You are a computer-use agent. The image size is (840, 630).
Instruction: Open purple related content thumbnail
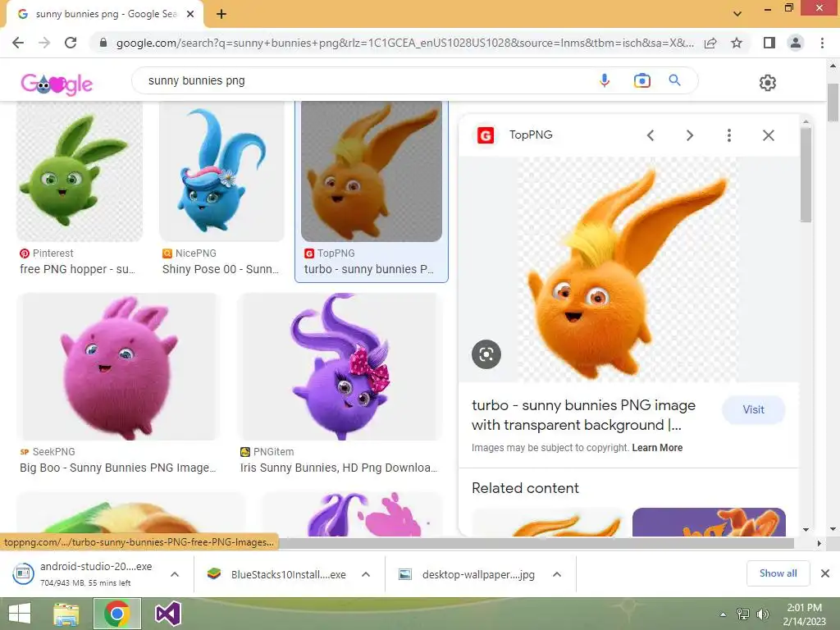coord(709,522)
